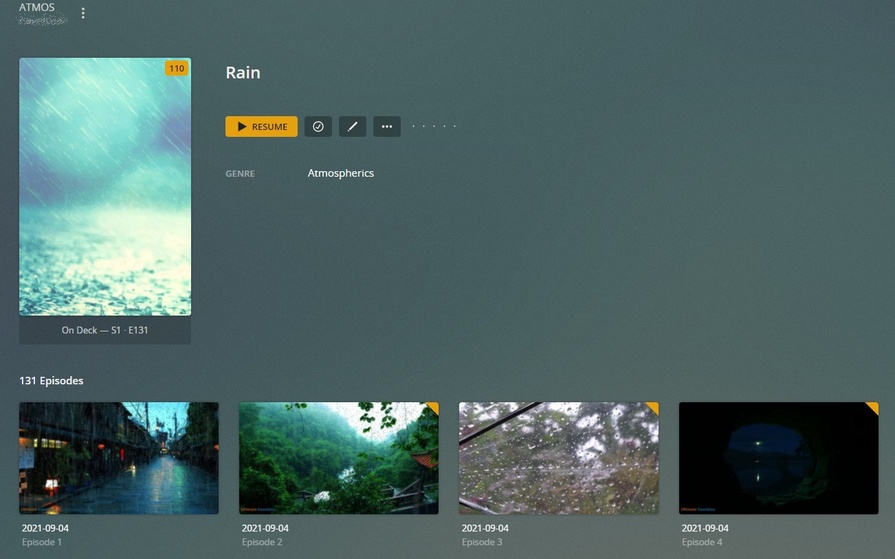
Task: Click the unplayed corner marker on Episode 3
Action: point(653,408)
